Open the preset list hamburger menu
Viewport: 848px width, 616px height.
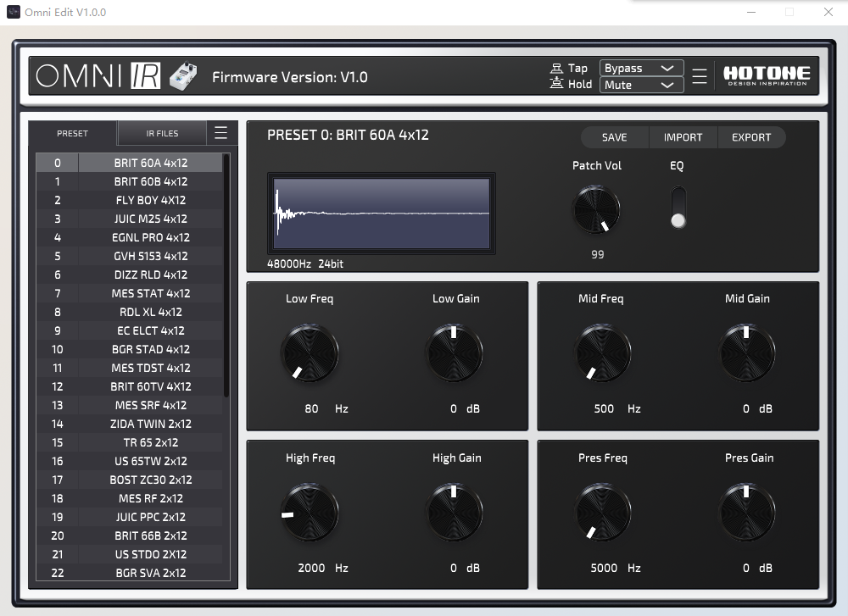(220, 132)
